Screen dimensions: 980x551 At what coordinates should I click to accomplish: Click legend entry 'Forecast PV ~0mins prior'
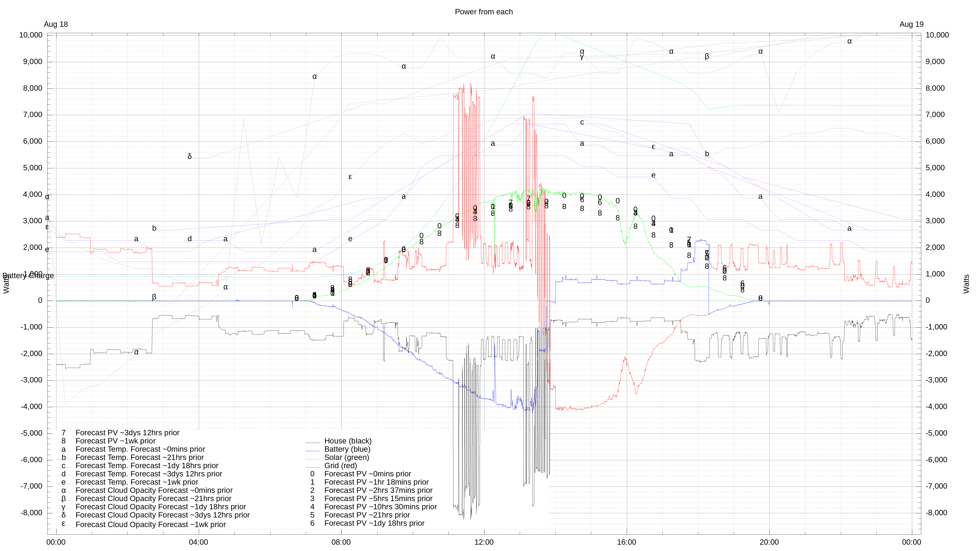coord(367,474)
